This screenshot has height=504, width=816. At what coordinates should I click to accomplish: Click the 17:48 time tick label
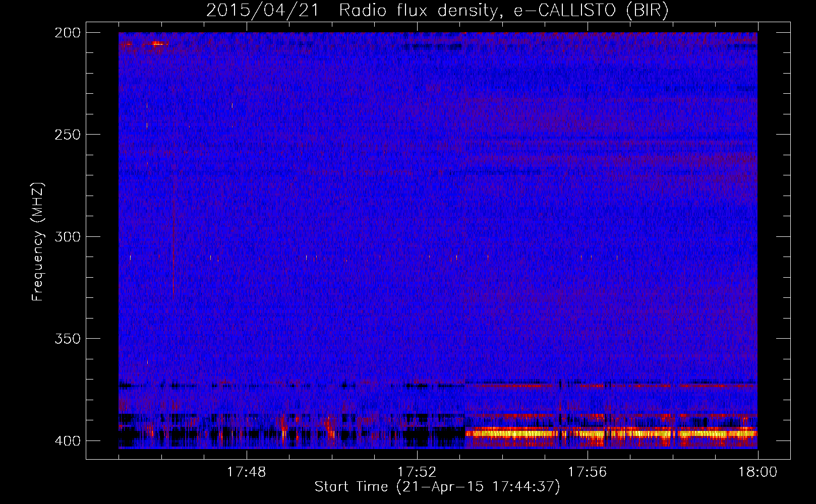tap(246, 472)
